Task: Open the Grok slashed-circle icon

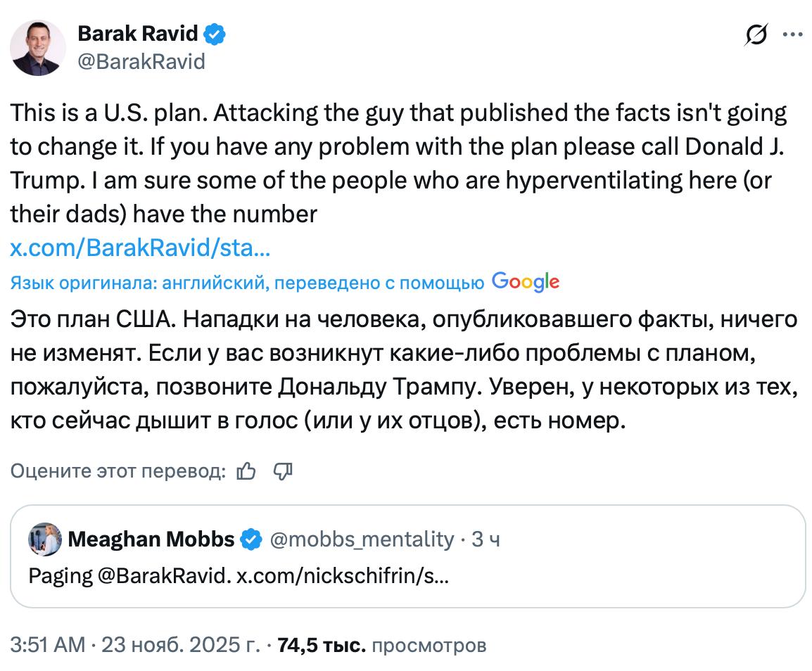Action: click(756, 34)
